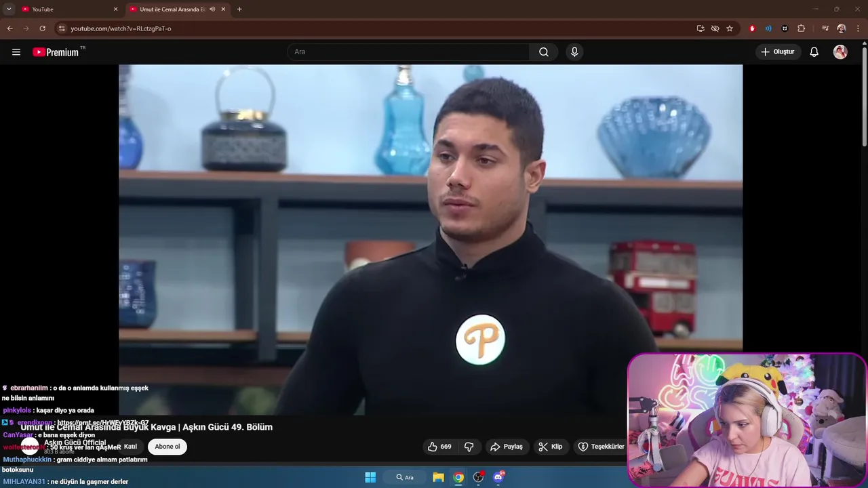View site information icon in address bar
868x488 pixels.
[62, 28]
